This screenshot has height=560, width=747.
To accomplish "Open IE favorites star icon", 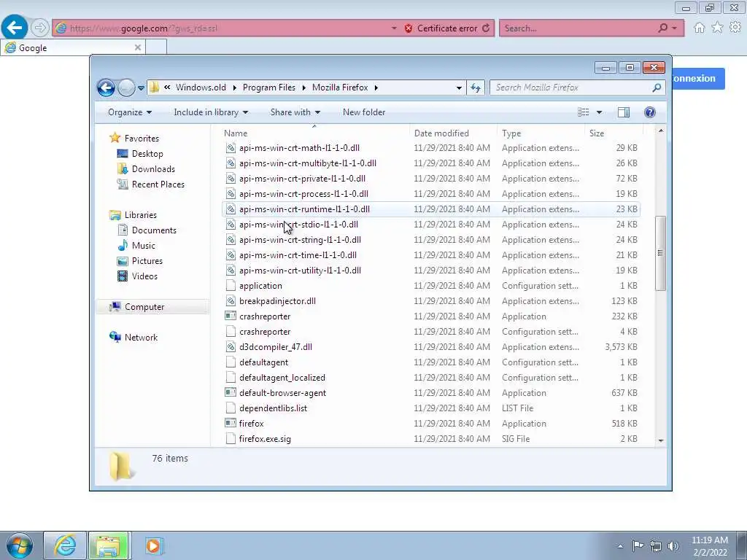I will click(x=717, y=28).
